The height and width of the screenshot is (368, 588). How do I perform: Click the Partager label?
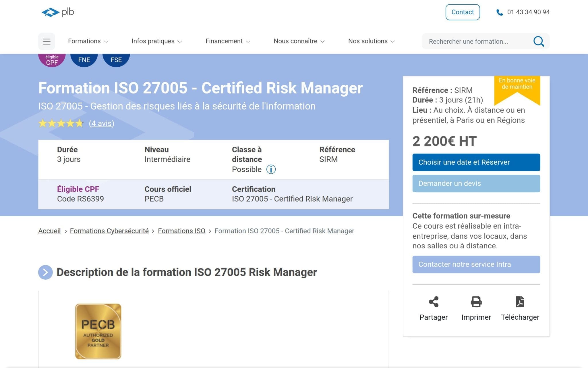tap(434, 317)
